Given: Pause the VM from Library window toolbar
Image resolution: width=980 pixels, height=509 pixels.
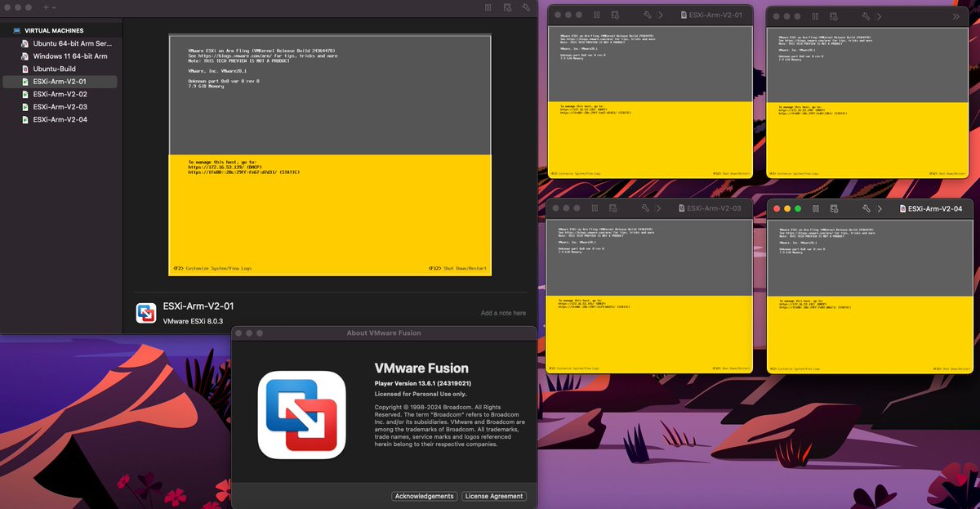Looking at the screenshot, I should click(x=488, y=7).
